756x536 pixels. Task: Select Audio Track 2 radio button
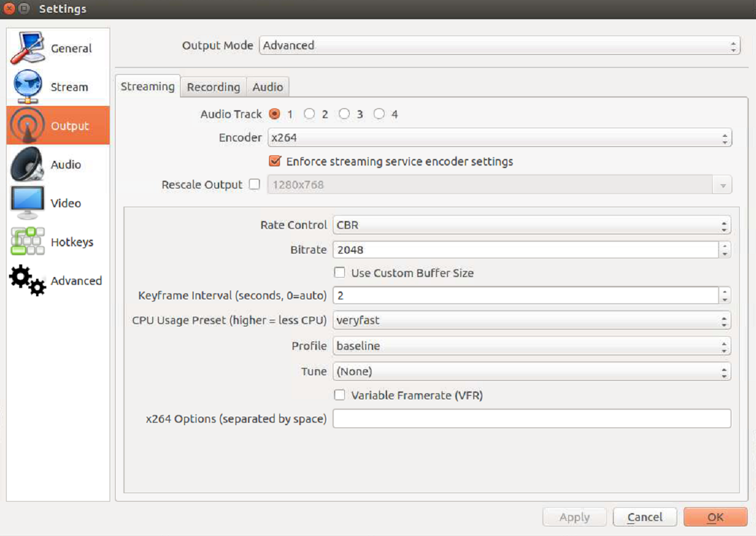309,114
